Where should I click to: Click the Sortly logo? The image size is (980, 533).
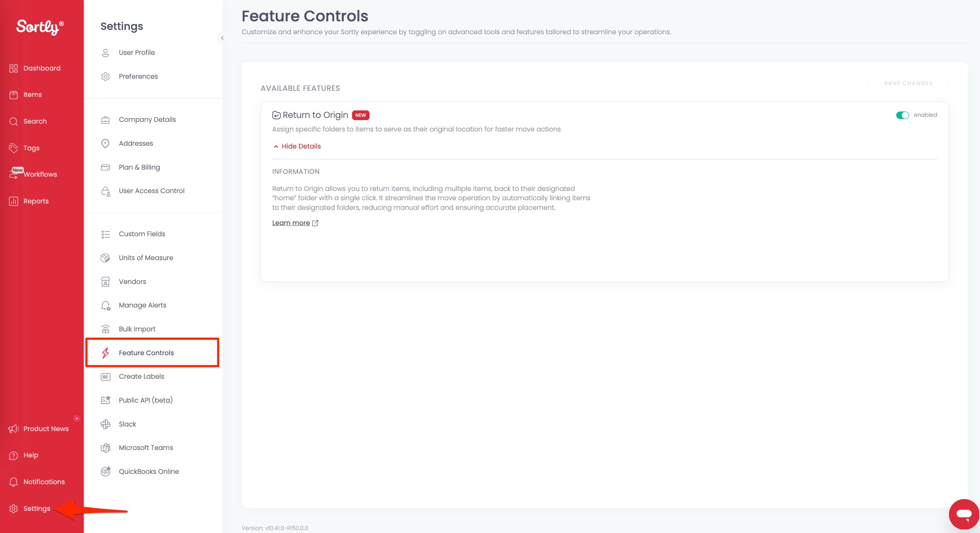tap(40, 27)
